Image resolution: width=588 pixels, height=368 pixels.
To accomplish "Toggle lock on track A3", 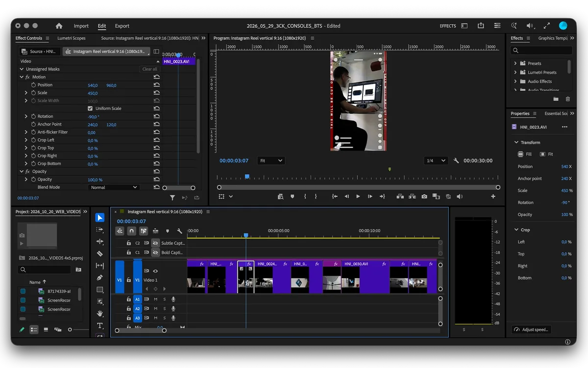I will tap(129, 318).
